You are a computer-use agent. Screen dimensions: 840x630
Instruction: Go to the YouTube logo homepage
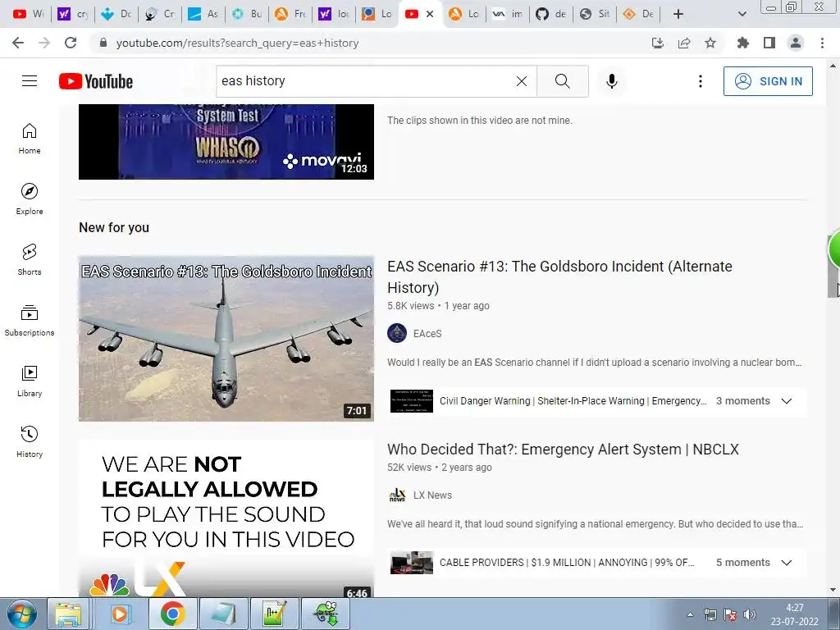point(96,81)
